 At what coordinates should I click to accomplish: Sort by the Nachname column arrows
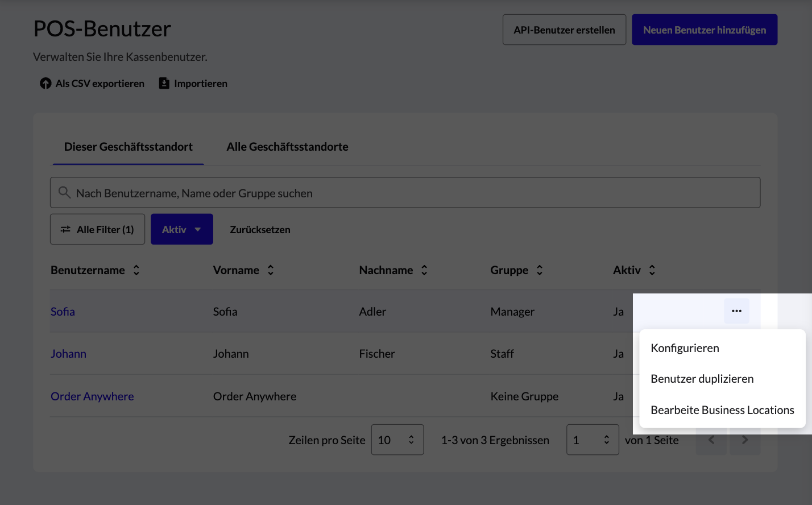click(x=424, y=270)
